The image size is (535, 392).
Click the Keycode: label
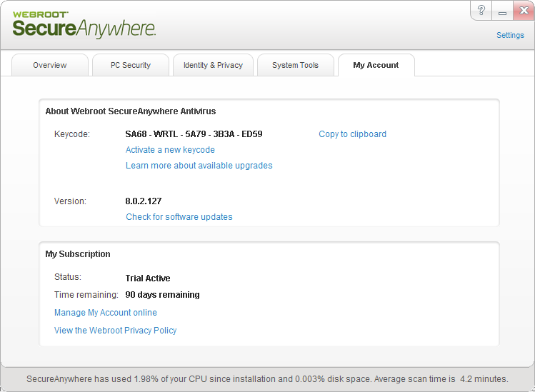point(72,134)
